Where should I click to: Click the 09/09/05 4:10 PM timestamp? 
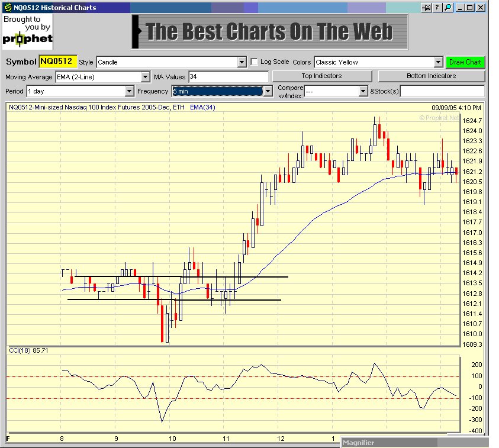point(456,108)
